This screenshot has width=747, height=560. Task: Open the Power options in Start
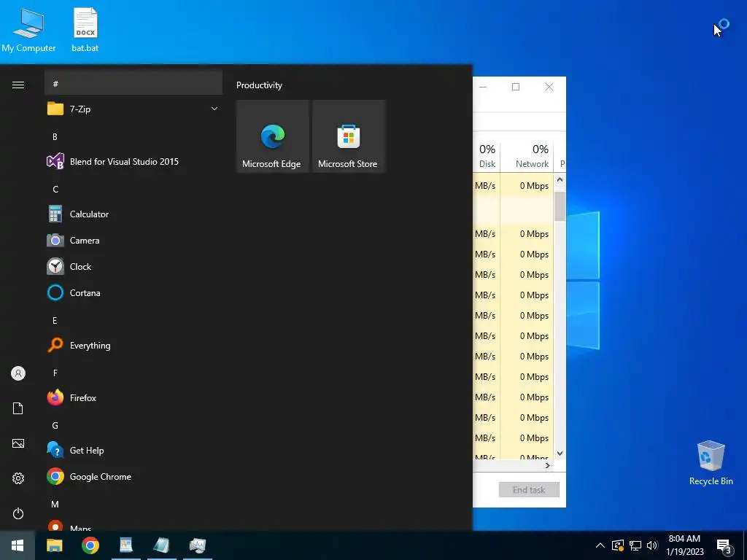[x=18, y=513]
